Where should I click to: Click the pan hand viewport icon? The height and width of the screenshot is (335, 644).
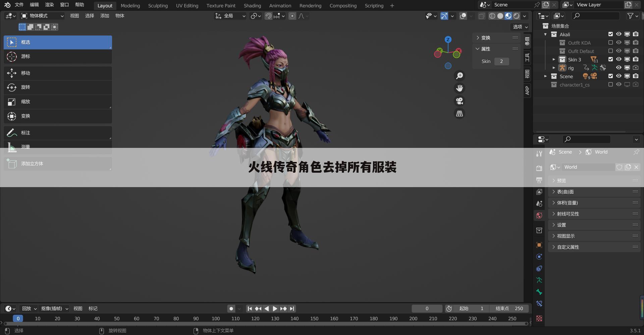pyautogui.click(x=460, y=88)
